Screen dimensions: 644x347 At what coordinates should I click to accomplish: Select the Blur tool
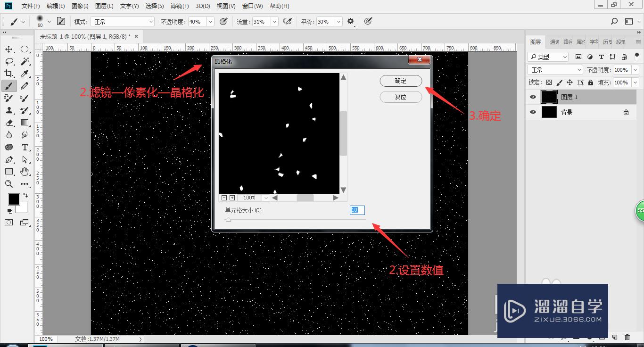pyautogui.click(x=9, y=135)
